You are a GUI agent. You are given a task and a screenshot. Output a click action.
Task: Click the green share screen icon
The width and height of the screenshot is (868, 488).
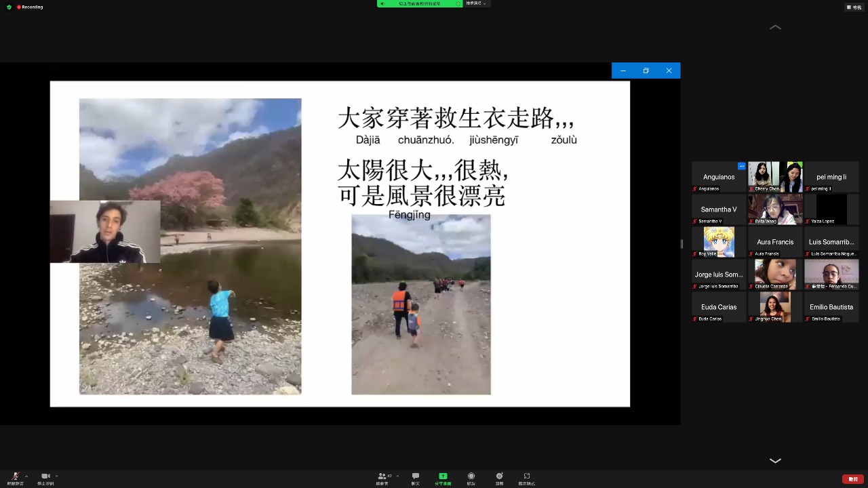coord(443,477)
